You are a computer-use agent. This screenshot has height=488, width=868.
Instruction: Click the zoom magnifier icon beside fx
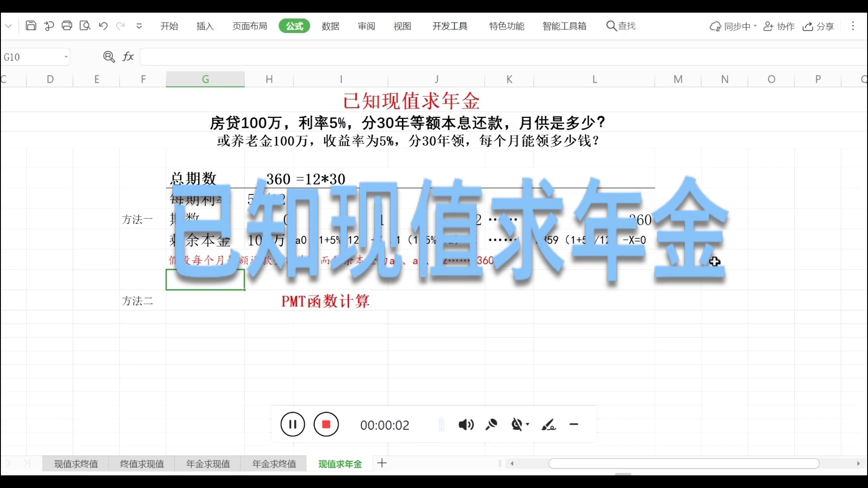click(109, 56)
